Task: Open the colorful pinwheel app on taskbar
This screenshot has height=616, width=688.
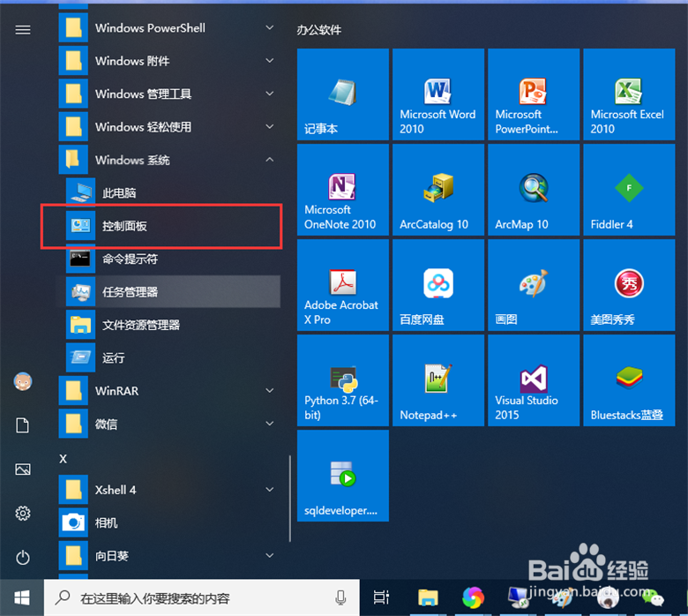Action: coord(473,597)
